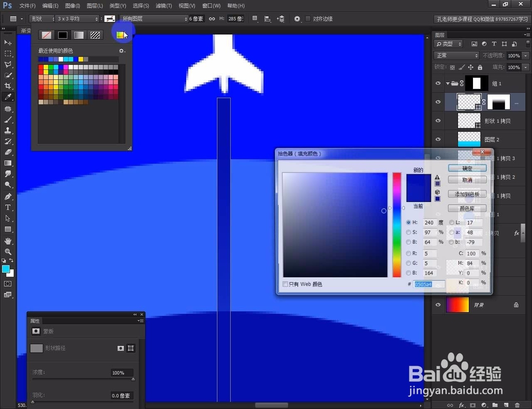This screenshot has width=532, height=409.
Task: Select the Zoom tool
Action: tap(9, 250)
